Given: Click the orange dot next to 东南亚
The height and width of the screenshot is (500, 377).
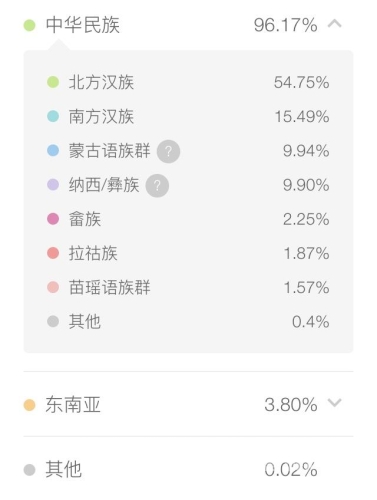Looking at the screenshot, I should point(29,405).
